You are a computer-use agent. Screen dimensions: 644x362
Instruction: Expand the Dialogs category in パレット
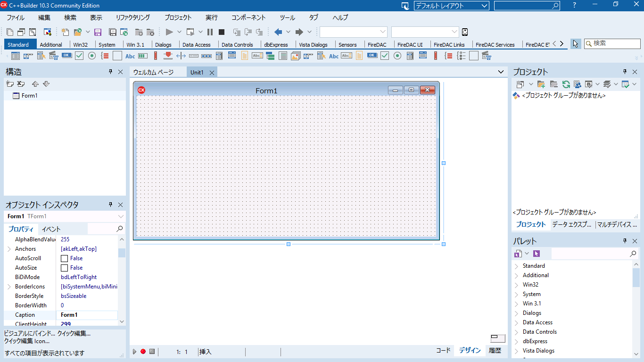pos(516,313)
